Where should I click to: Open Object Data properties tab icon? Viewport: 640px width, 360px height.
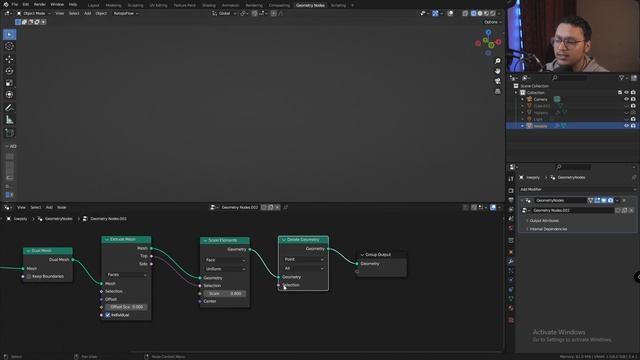pos(511,299)
